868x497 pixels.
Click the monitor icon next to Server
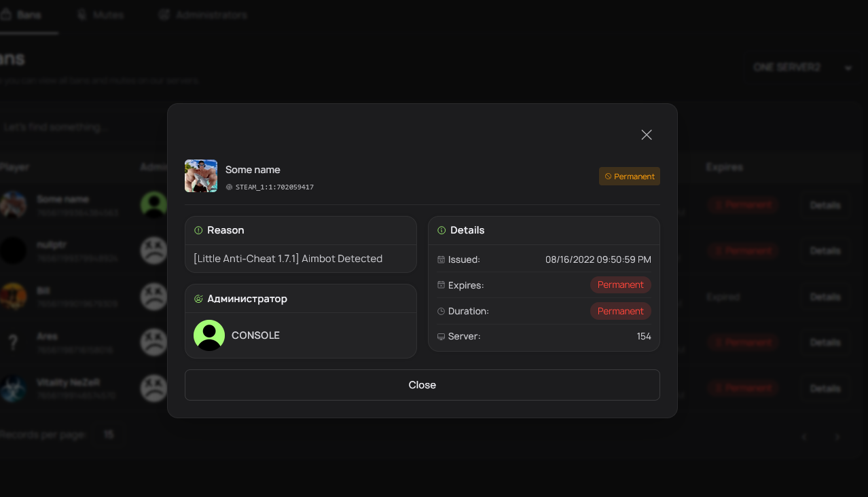pos(441,336)
